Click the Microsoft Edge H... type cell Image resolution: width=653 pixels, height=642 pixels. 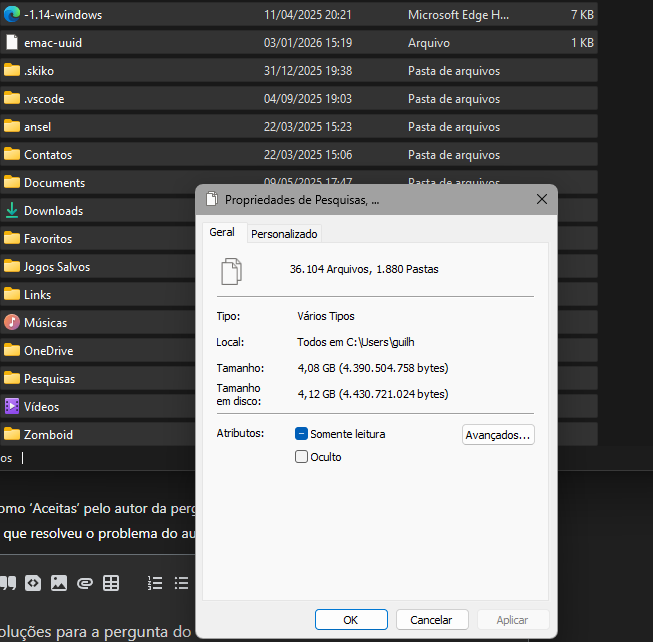[459, 15]
